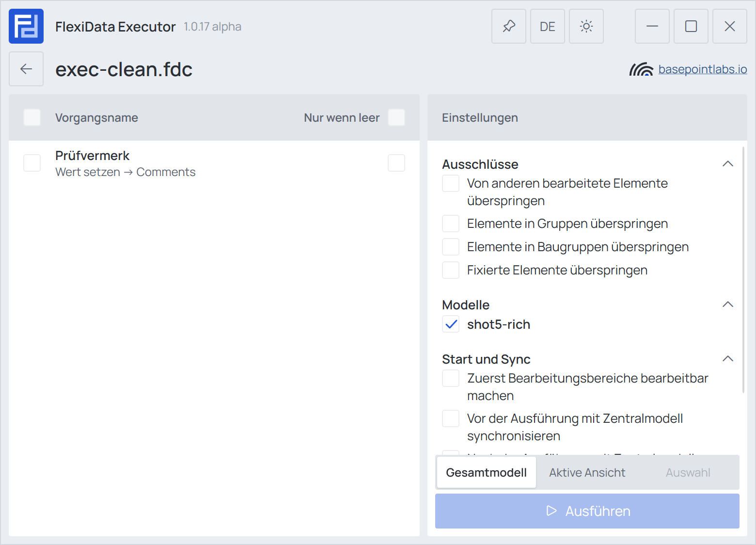The image size is (756, 545).
Task: Minimize the FlexiData Executor window
Action: [652, 26]
